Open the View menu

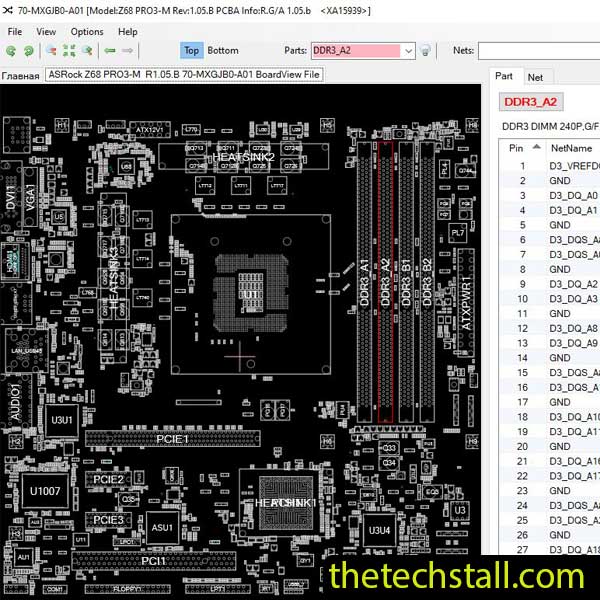tap(47, 31)
